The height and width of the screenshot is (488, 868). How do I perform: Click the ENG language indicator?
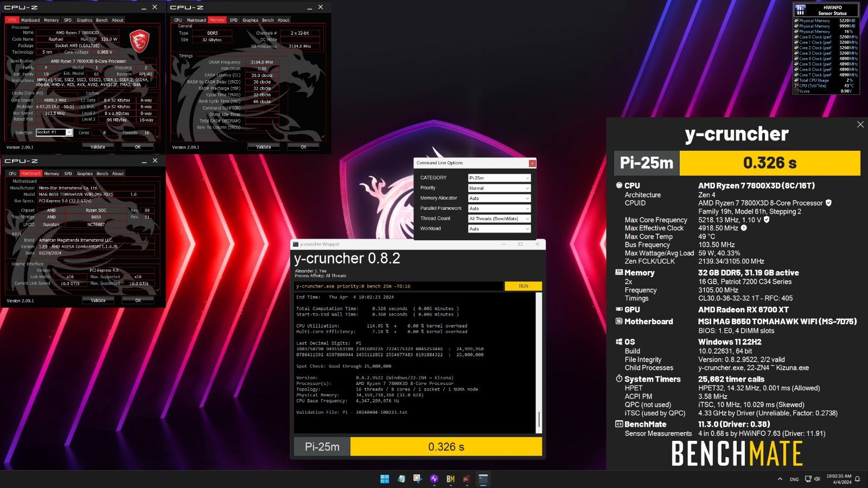tap(794, 479)
